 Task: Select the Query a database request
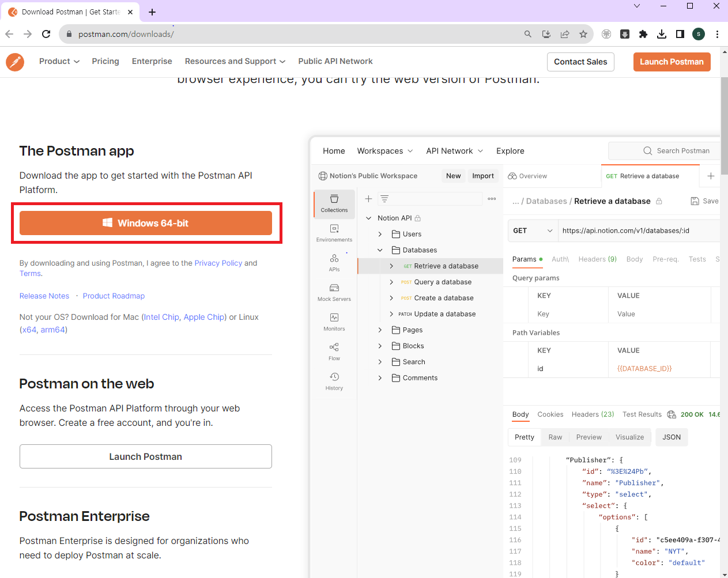tap(443, 282)
